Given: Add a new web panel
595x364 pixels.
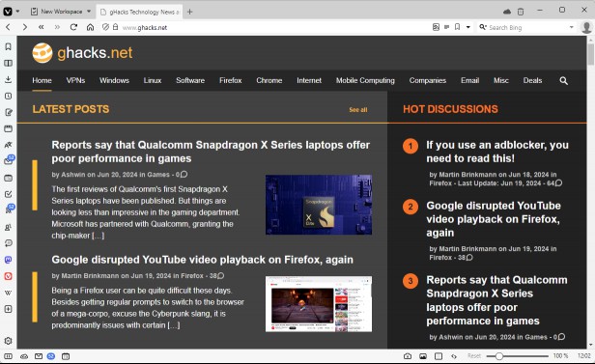Looking at the screenshot, I should coord(8,309).
